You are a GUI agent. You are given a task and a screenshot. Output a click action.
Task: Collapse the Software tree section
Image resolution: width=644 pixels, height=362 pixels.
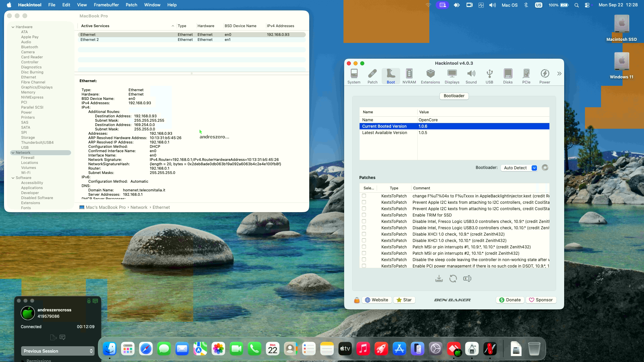tap(13, 178)
